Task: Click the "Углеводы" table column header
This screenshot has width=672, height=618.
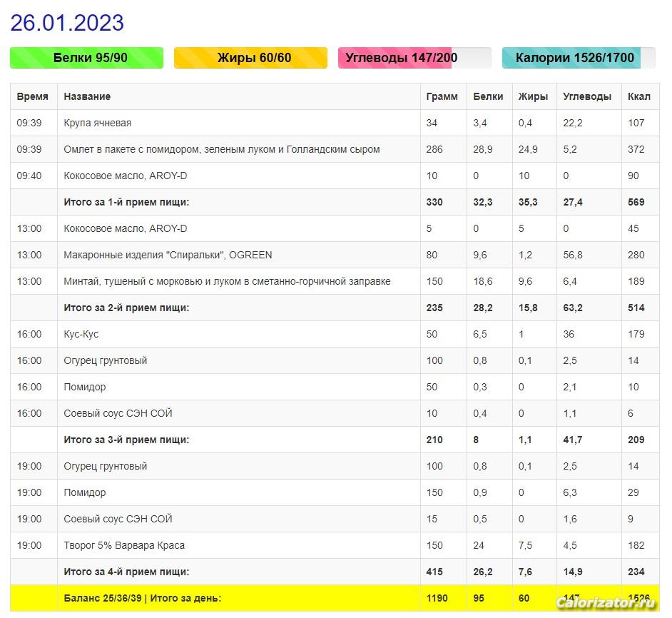Action: pyautogui.click(x=587, y=96)
